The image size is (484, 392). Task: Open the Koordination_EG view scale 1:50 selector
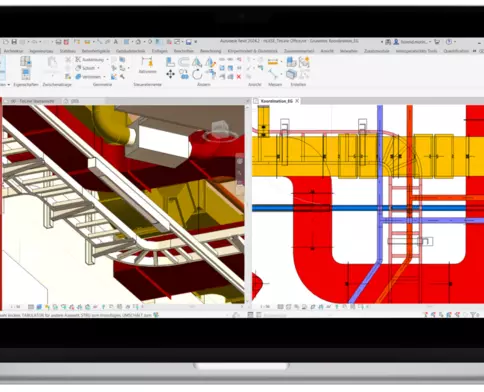point(265,307)
